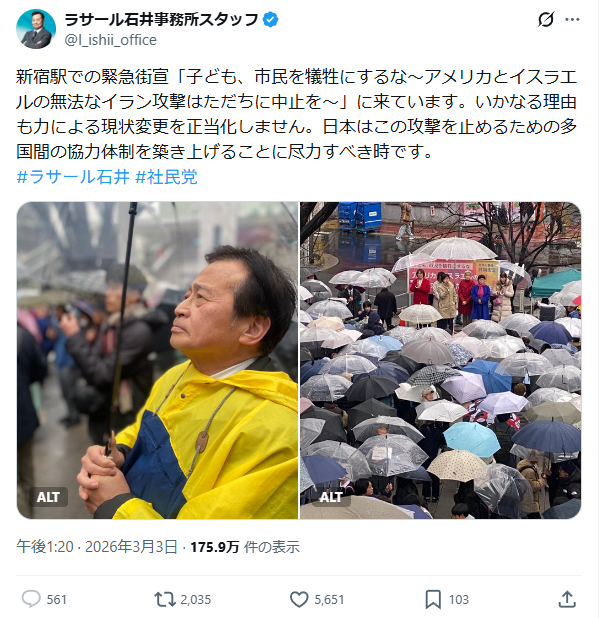Image resolution: width=609 pixels, height=618 pixels.
Task: Open the three-dot more options menu
Action: click(x=572, y=19)
